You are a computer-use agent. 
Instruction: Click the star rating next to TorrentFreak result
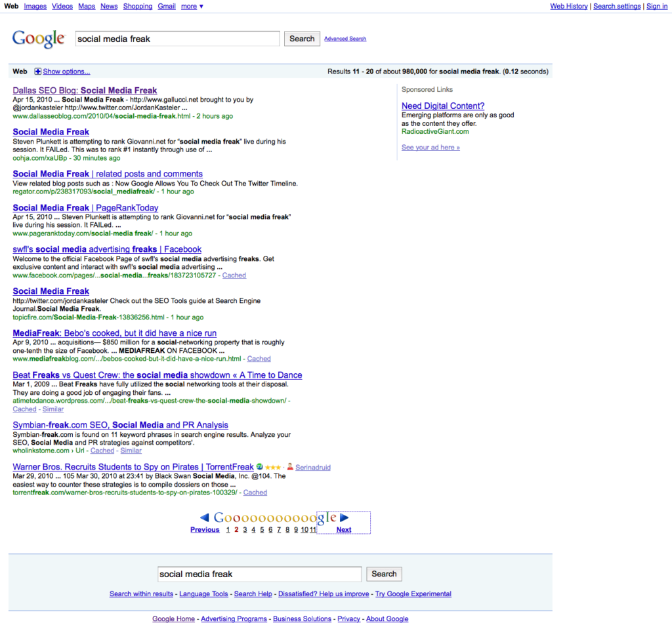[273, 467]
